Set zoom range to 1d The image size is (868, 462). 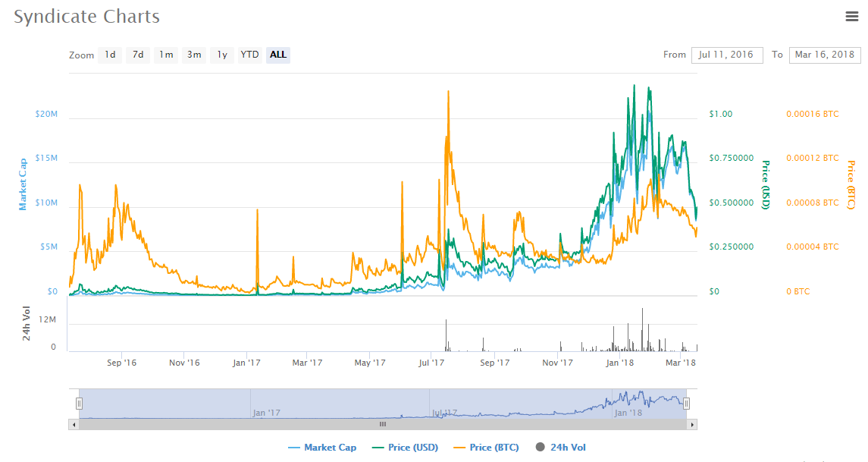click(x=110, y=55)
